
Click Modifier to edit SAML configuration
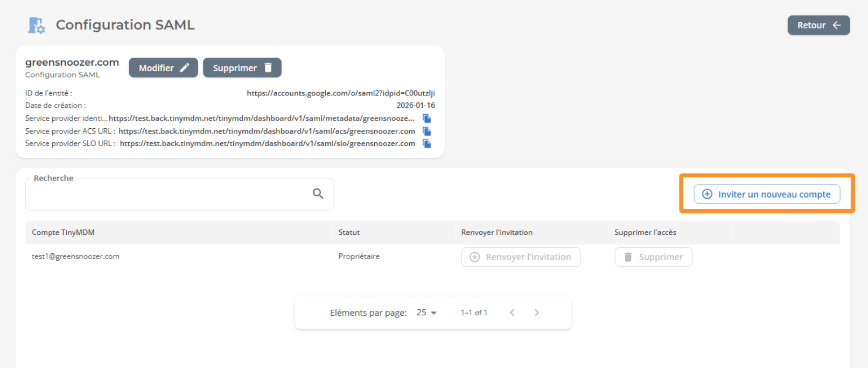pos(163,68)
